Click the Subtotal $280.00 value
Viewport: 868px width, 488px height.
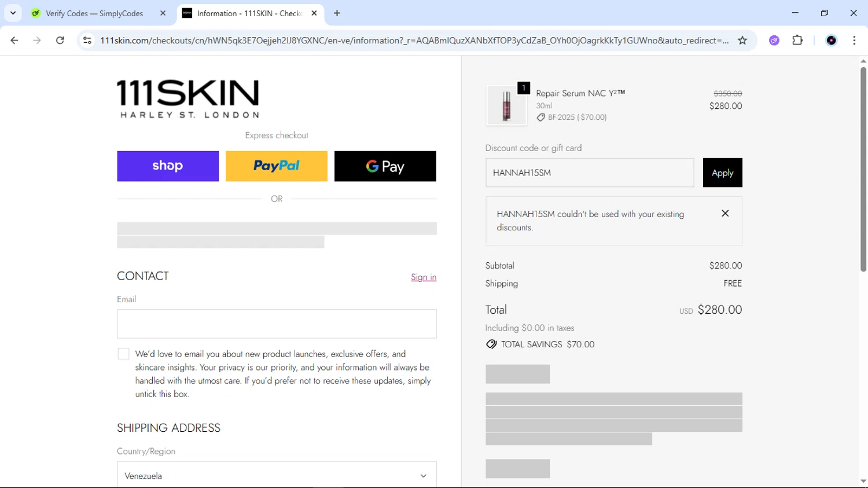tap(726, 266)
